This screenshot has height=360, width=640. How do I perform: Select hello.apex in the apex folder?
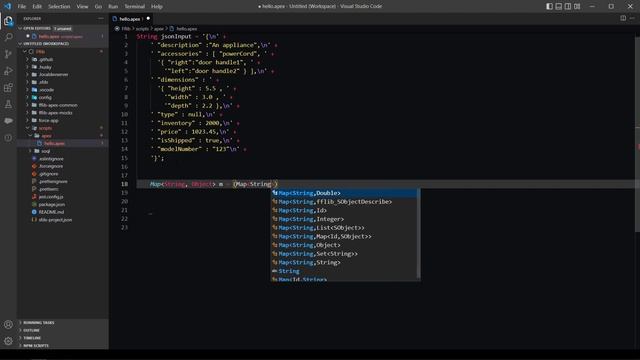coord(61,143)
